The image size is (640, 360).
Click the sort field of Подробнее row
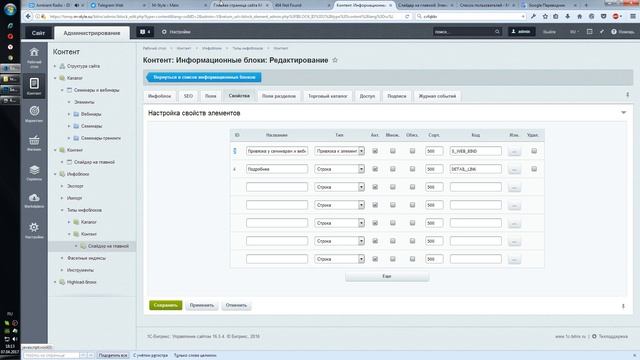434,169
